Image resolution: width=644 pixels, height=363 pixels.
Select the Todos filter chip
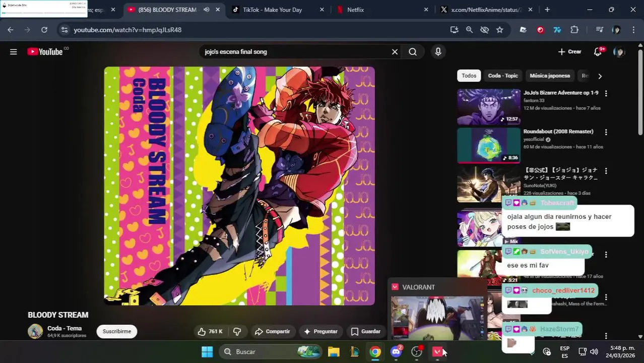(469, 76)
